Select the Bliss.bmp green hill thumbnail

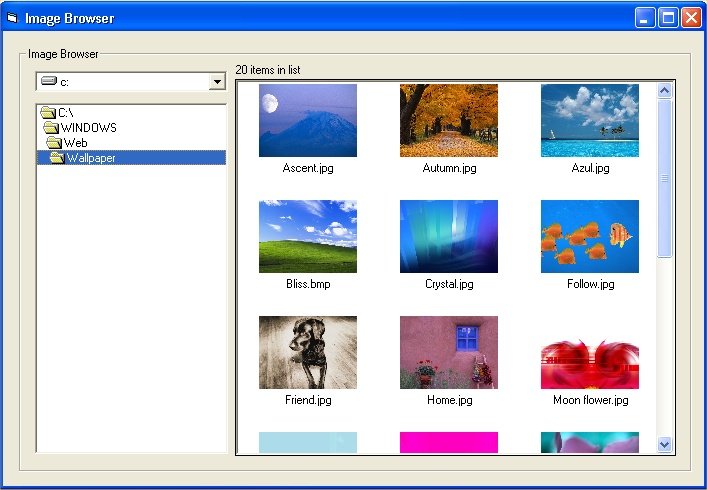click(x=307, y=237)
